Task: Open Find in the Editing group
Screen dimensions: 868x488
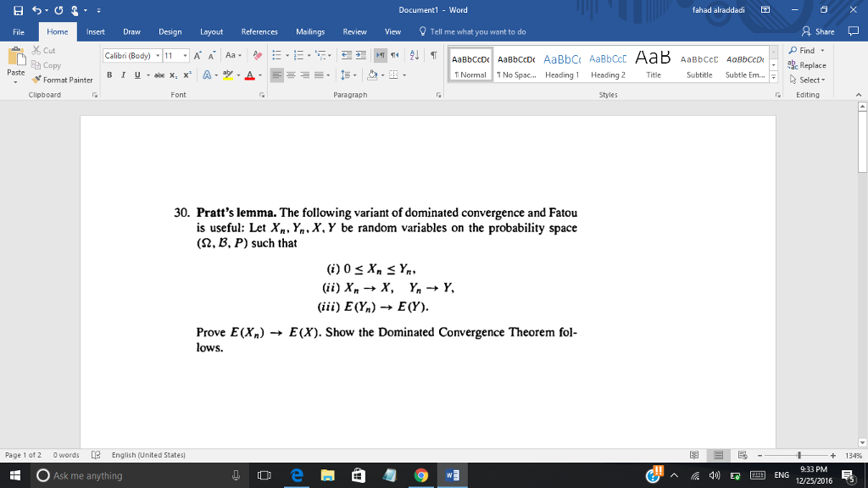Action: click(x=803, y=50)
